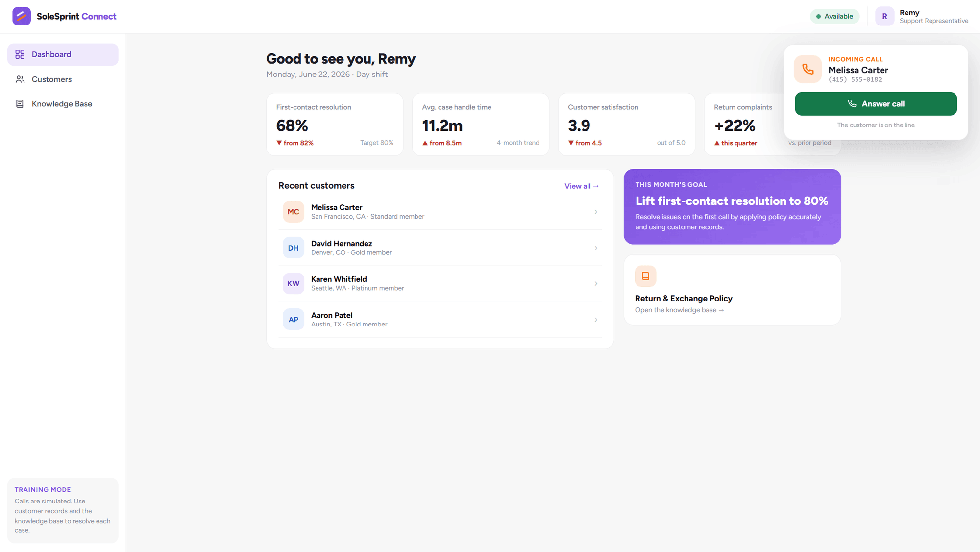The width and height of the screenshot is (980, 552).
Task: Expand Karen Whitfield row chevron
Action: (x=596, y=284)
